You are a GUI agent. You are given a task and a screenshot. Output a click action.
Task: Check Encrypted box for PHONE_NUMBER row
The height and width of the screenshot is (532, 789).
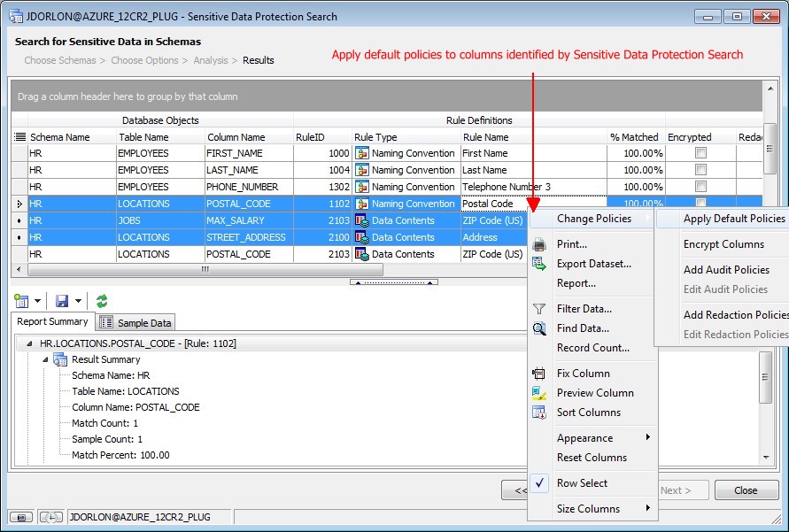click(x=700, y=187)
